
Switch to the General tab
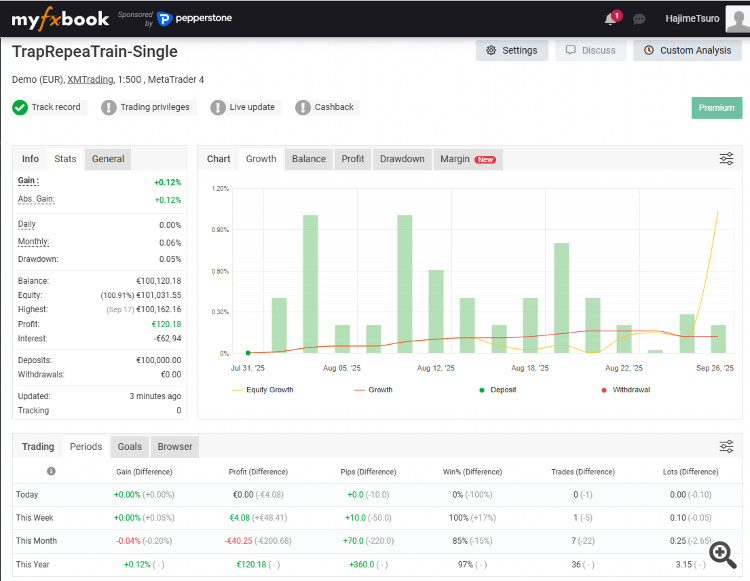click(108, 159)
